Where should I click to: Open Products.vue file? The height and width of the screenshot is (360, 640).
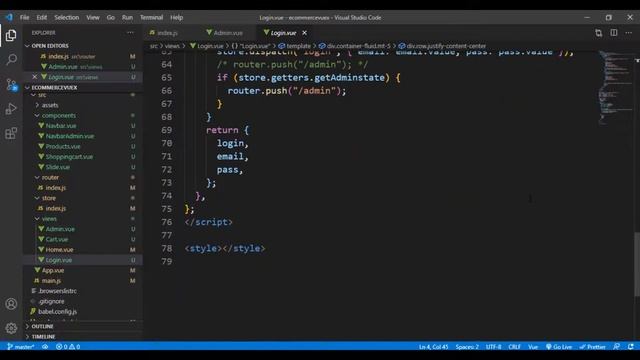[x=62, y=147]
